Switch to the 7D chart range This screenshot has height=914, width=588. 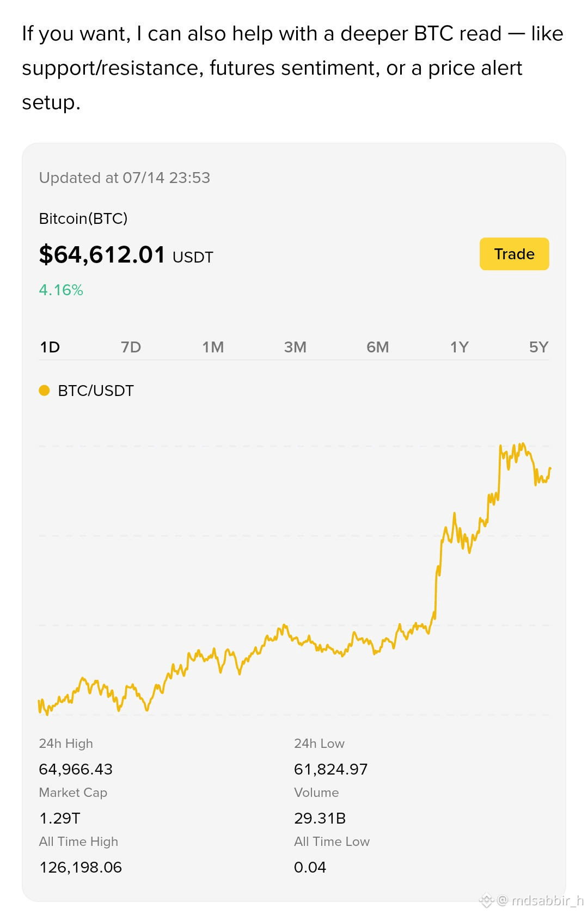(131, 347)
